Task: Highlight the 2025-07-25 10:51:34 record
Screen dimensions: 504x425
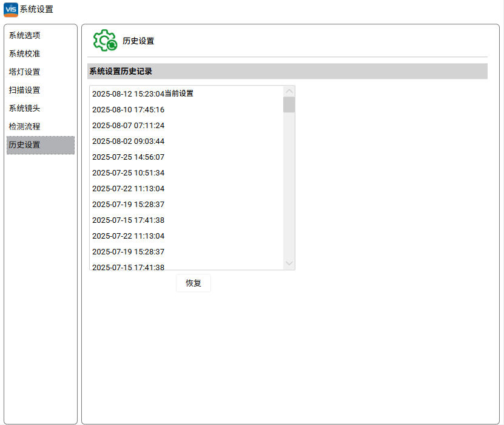Action: 128,173
